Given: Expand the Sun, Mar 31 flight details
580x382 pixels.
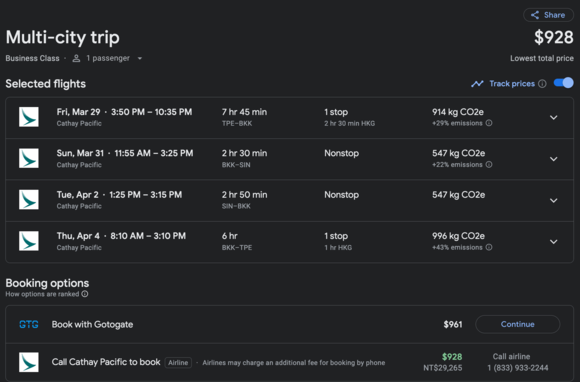Looking at the screenshot, I should 553,159.
